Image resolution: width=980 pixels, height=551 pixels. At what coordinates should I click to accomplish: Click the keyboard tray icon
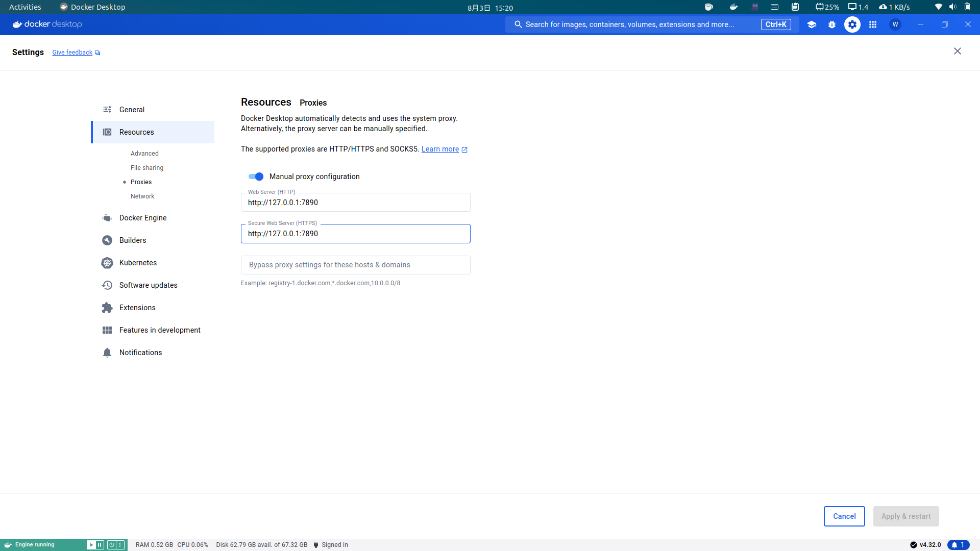pos(774,7)
